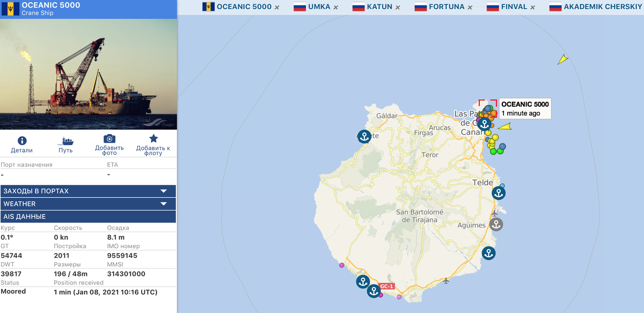
Task: Click the gross tonnage value 54744
Action: [x=12, y=256]
